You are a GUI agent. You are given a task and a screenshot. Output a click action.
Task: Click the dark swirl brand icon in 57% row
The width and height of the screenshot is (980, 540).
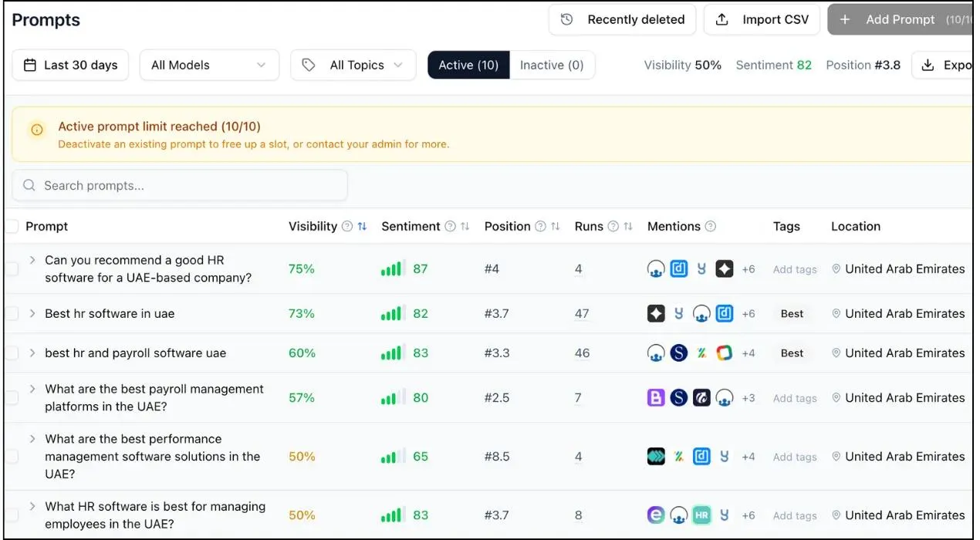point(701,398)
